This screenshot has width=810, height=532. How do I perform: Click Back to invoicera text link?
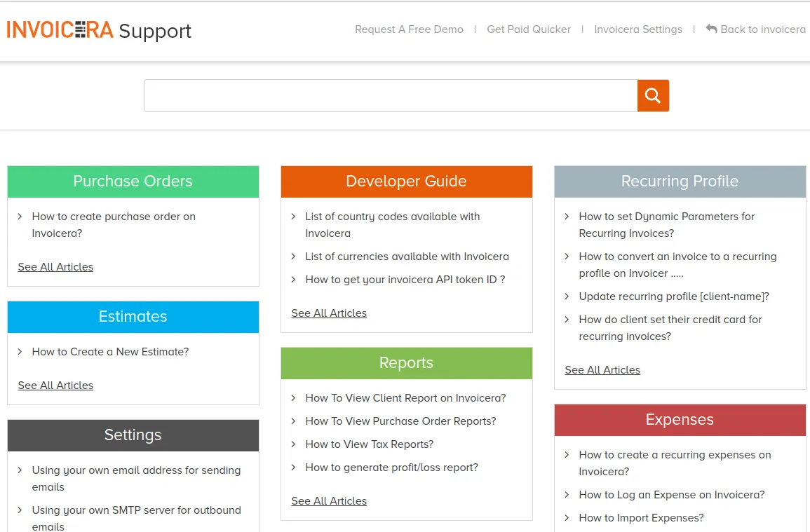click(x=763, y=29)
